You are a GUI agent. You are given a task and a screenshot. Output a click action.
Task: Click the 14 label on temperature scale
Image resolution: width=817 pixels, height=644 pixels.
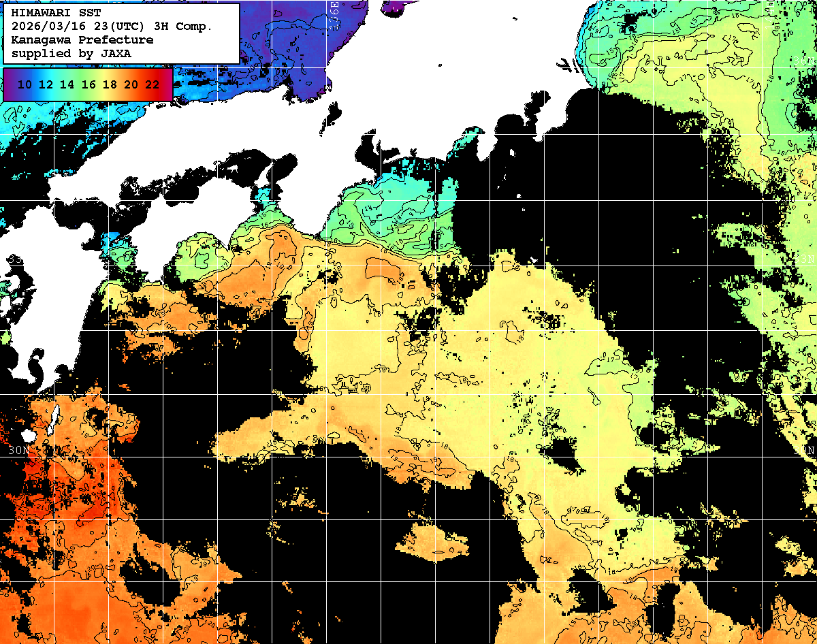[x=67, y=84]
